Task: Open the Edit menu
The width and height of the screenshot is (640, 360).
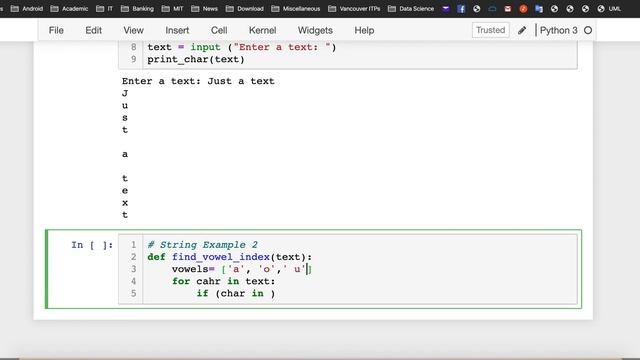Action: point(93,31)
